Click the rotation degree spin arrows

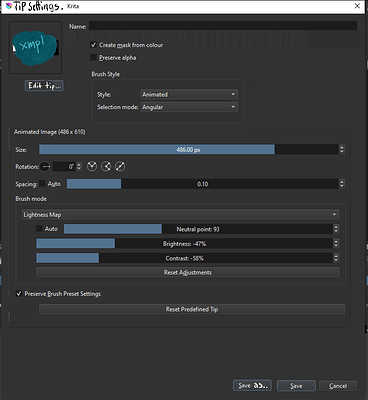point(79,166)
